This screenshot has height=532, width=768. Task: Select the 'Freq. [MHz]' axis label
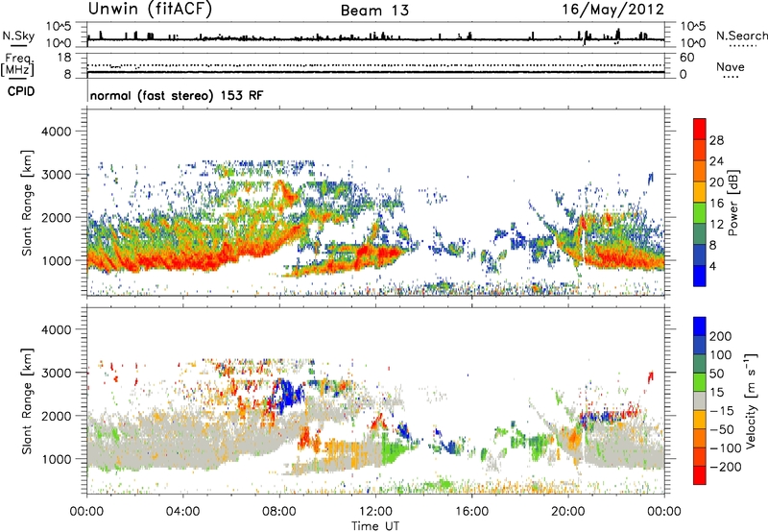coord(17,64)
